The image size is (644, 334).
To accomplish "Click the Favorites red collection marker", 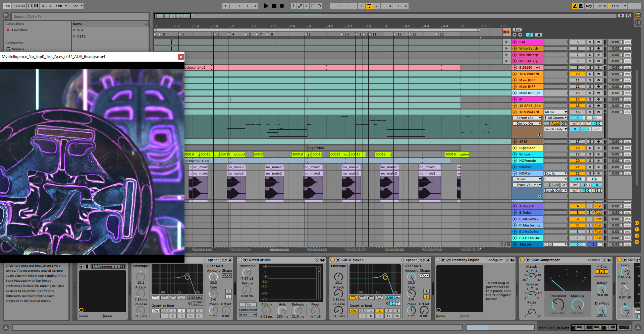I will coord(8,30).
